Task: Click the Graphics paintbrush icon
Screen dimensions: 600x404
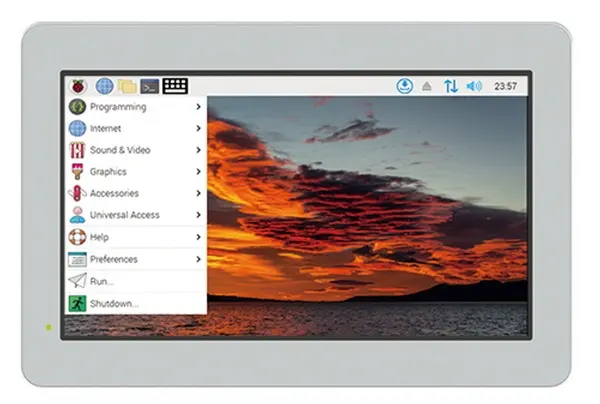Action: tap(77, 171)
